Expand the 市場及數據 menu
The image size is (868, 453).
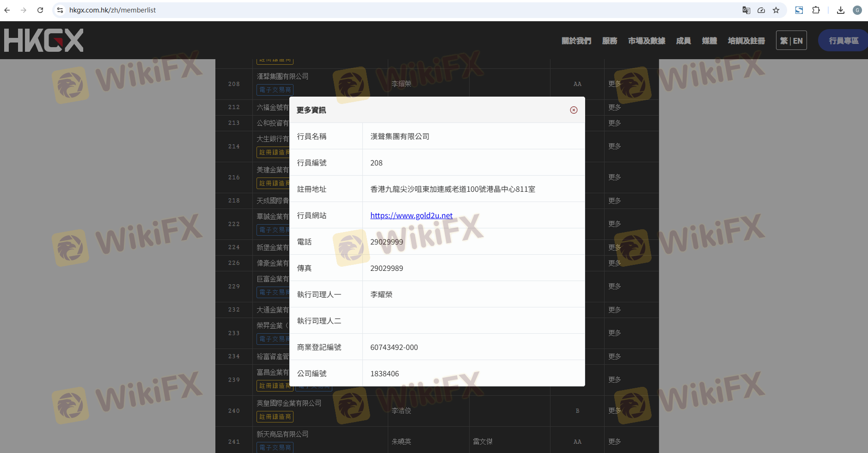646,41
